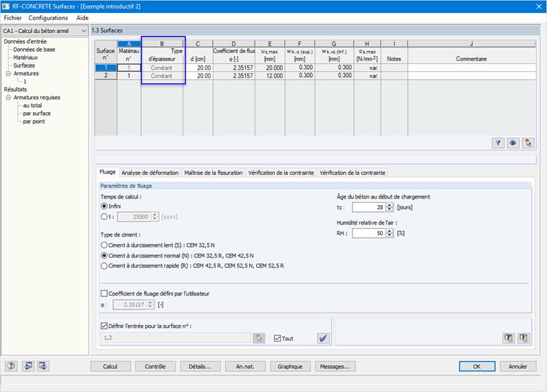Open the CA1 - Calcul du béton armé dropdown
Image resolution: width=547 pixels, height=392 pixels.
[45, 31]
